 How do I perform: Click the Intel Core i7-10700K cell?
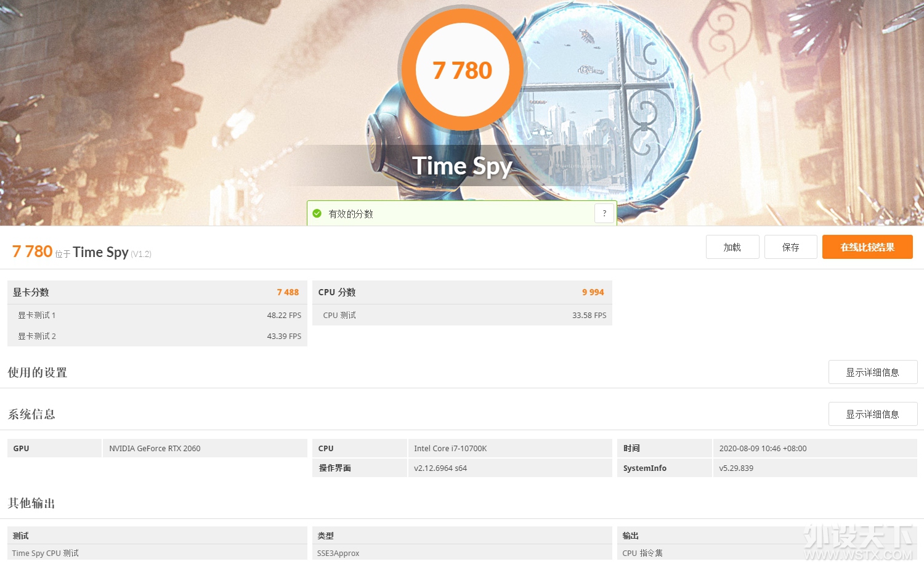(x=510, y=448)
